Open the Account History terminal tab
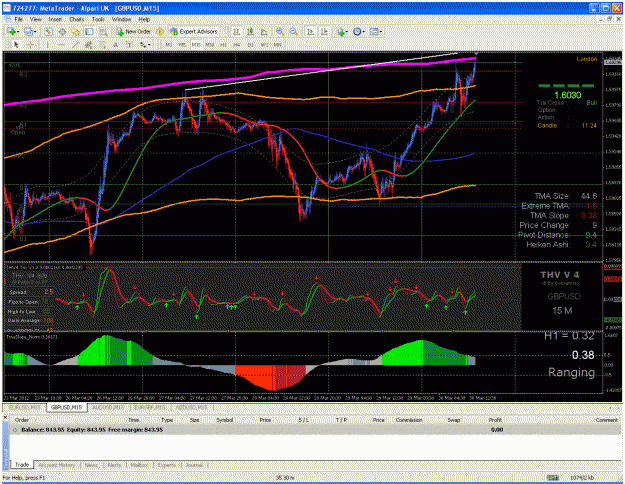The height and width of the screenshot is (484, 625). click(57, 465)
